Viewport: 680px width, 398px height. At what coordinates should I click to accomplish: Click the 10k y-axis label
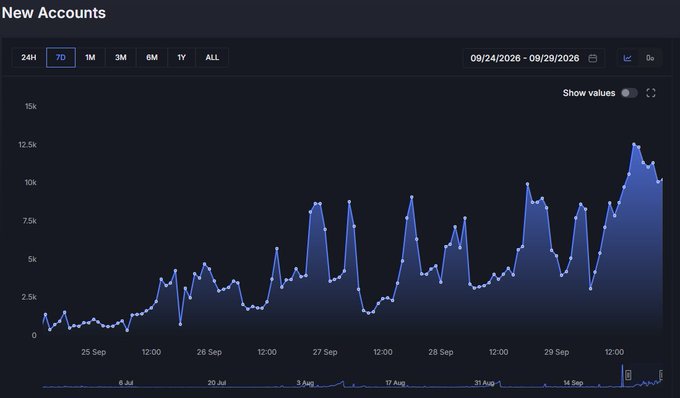[30, 183]
